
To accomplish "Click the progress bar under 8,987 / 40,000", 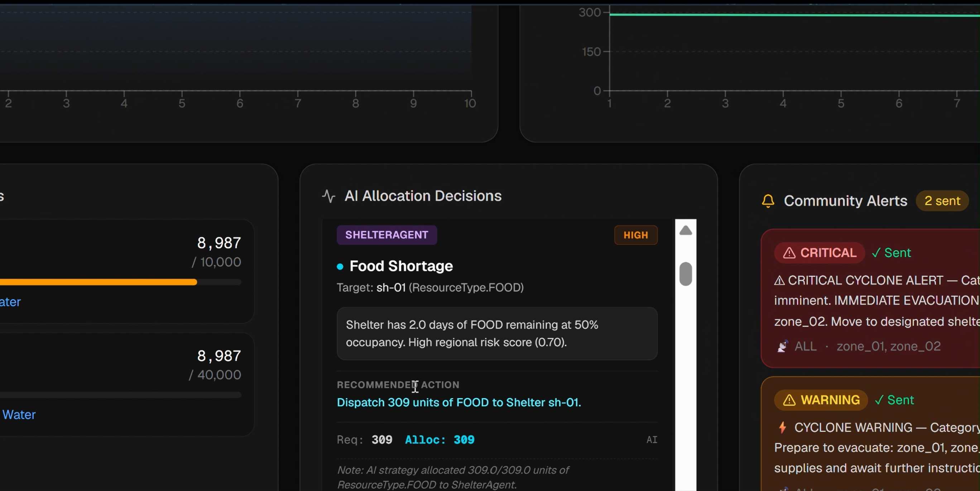I will click(121, 395).
